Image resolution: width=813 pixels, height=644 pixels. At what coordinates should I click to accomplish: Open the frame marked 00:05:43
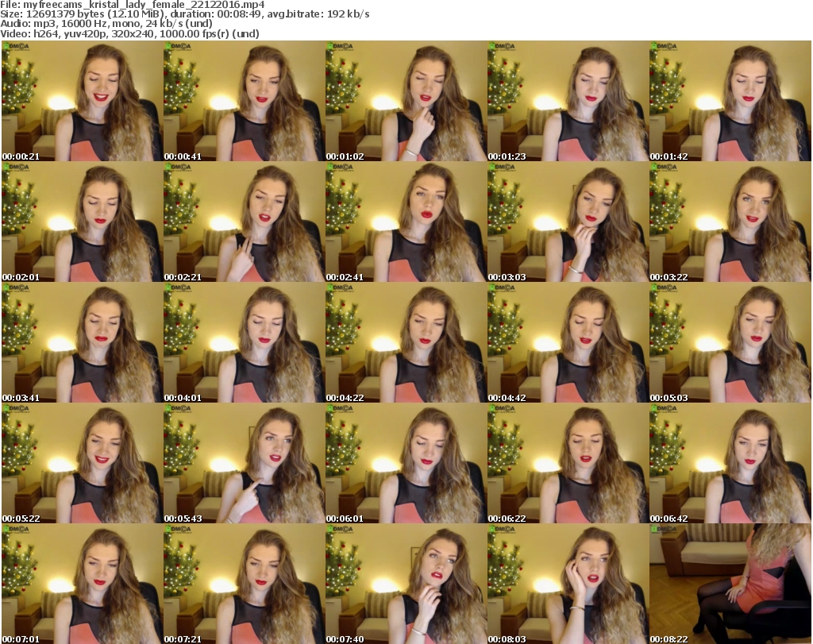click(244, 465)
